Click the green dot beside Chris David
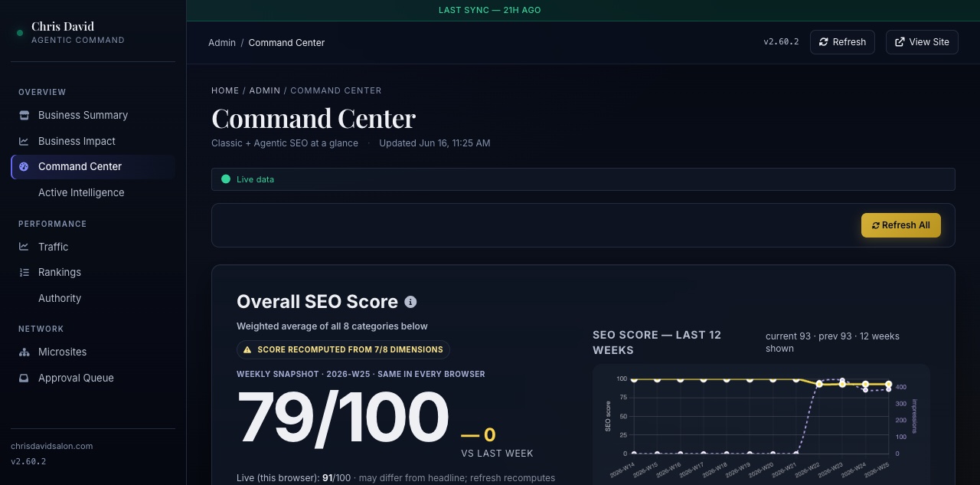This screenshot has height=485, width=980. pyautogui.click(x=20, y=33)
